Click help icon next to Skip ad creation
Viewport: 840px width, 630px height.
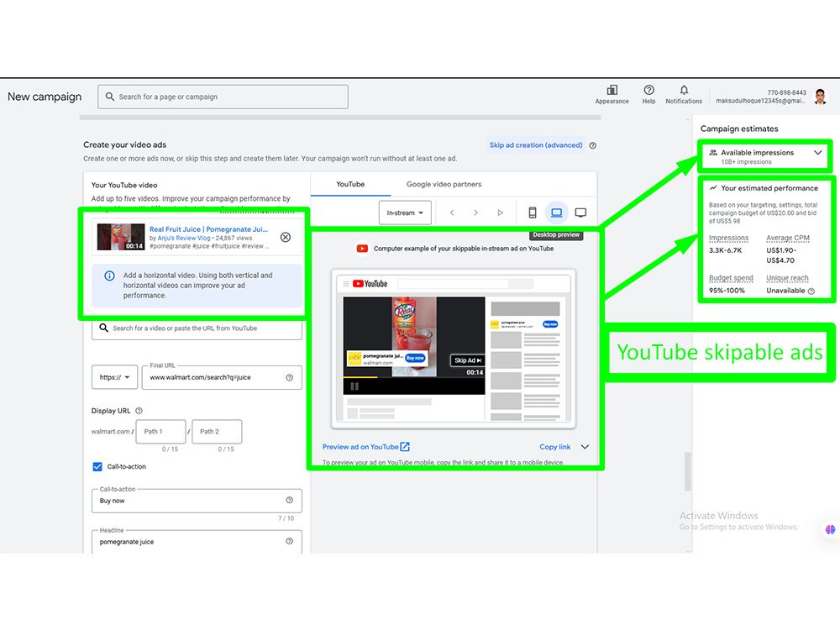[x=593, y=145]
